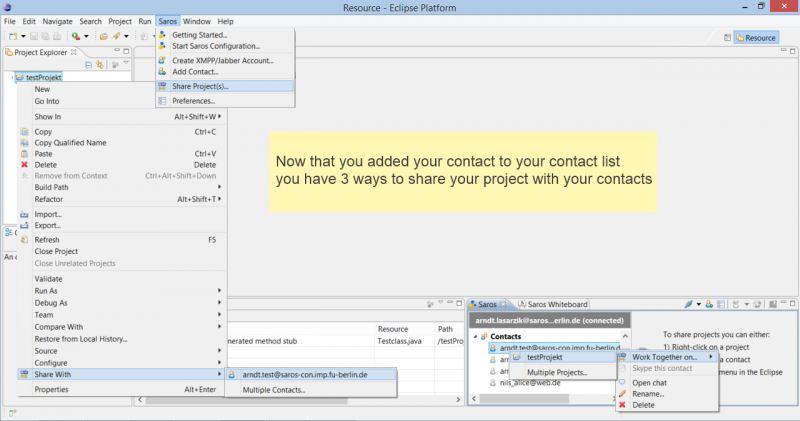Click the New wizard toolbar icon
The width and height of the screenshot is (800, 421).
click(x=13, y=36)
